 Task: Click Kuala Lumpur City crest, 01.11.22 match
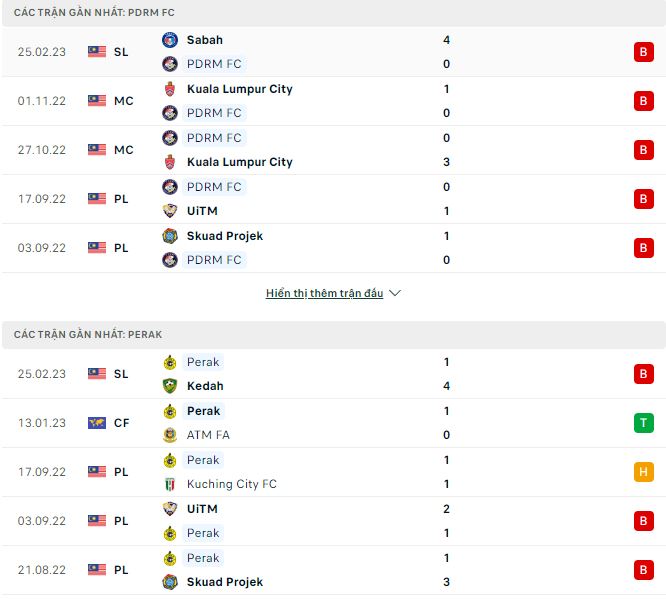(169, 89)
